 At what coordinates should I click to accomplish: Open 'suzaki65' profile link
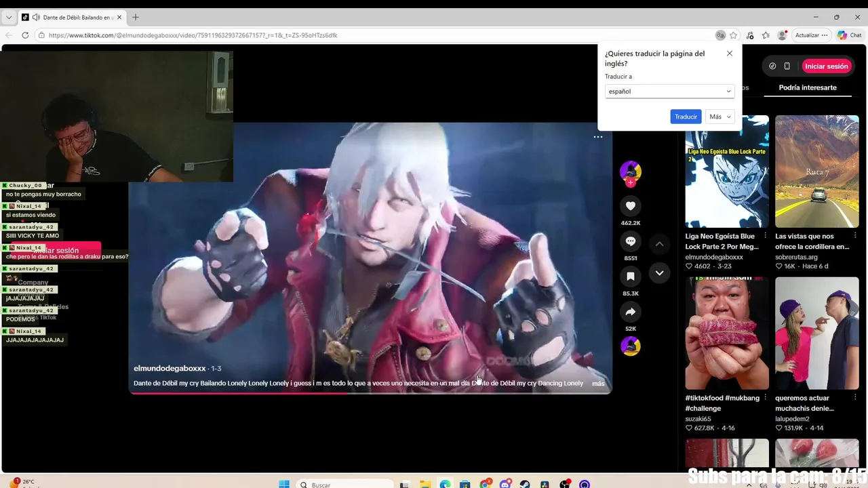point(698,419)
